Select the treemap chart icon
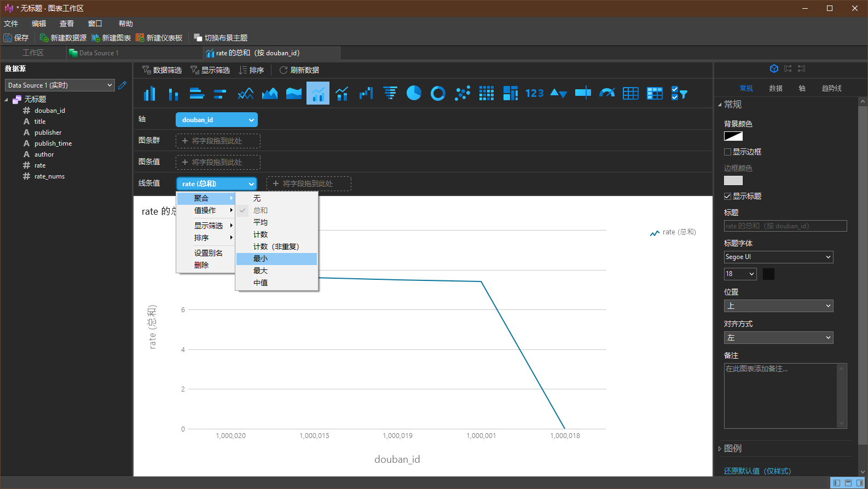The height and width of the screenshot is (489, 868). (511, 94)
